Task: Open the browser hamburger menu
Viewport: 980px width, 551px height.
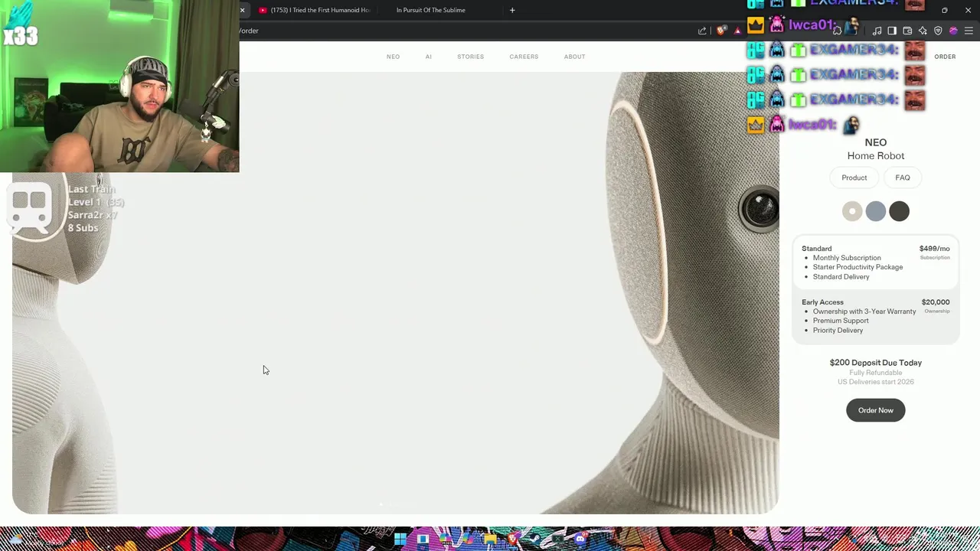Action: coord(969,31)
